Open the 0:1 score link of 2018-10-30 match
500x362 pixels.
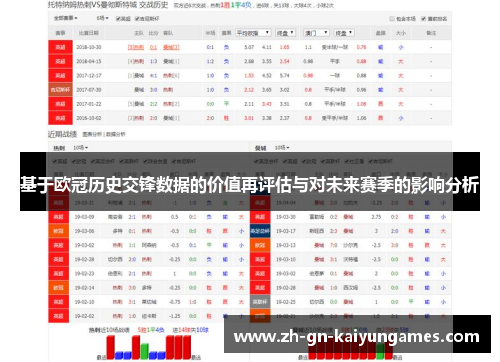(153, 47)
